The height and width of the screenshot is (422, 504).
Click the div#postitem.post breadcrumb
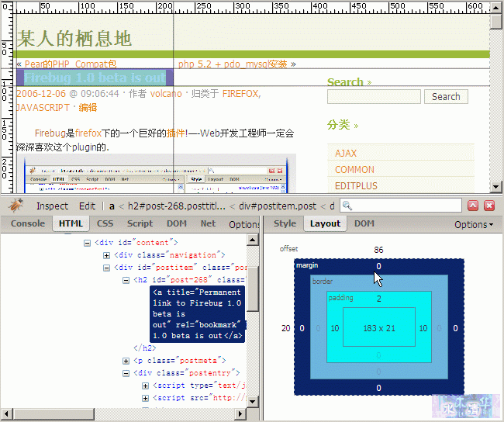point(278,206)
